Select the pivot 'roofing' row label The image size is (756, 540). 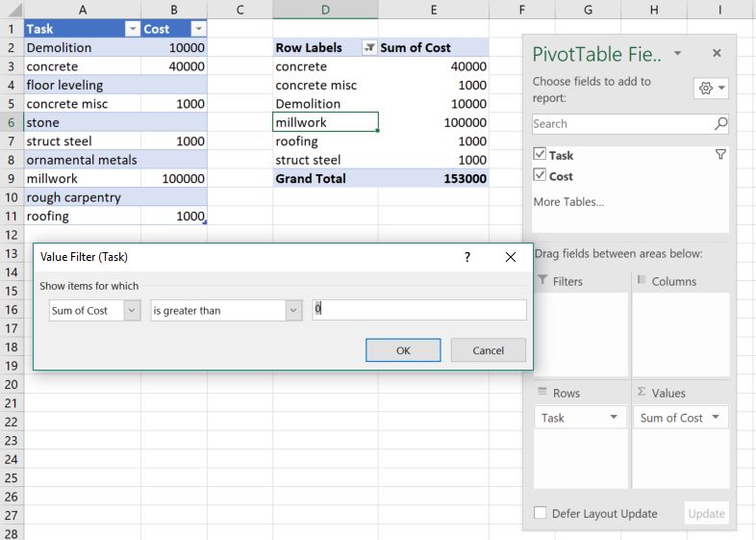[325, 141]
